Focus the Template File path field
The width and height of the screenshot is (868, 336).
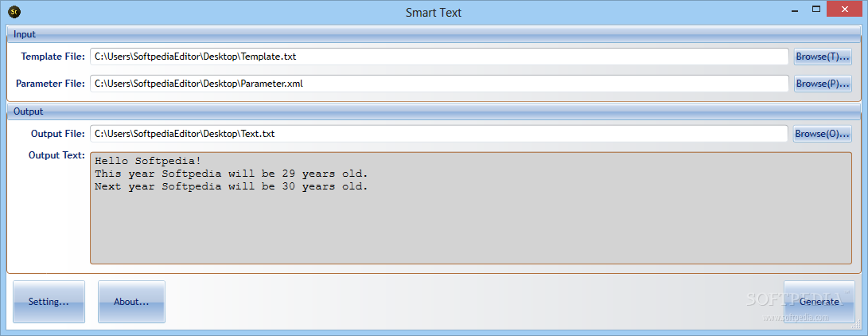[439, 57]
